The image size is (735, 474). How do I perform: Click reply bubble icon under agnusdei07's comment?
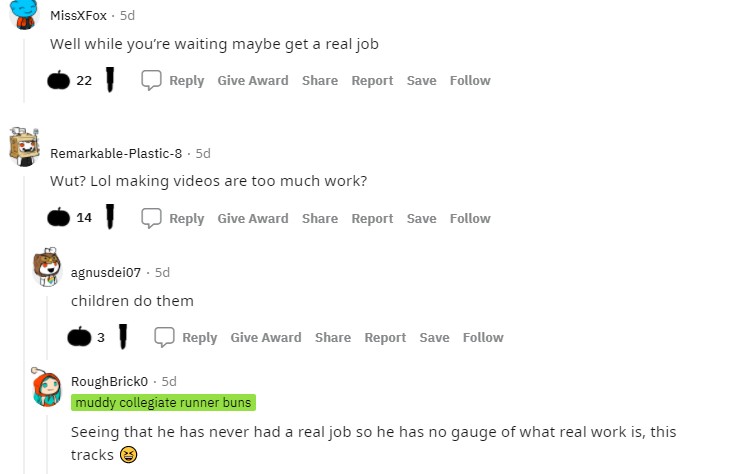click(x=165, y=337)
